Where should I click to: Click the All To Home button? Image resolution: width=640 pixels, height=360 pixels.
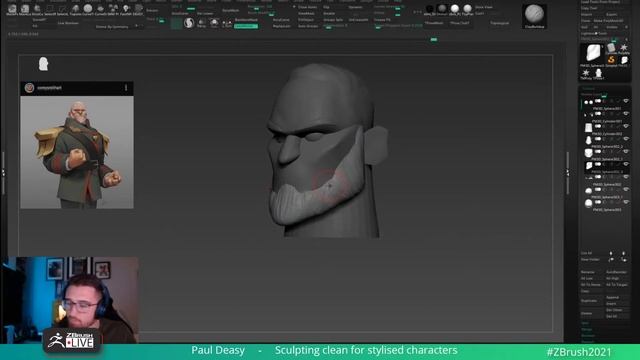[591, 284]
